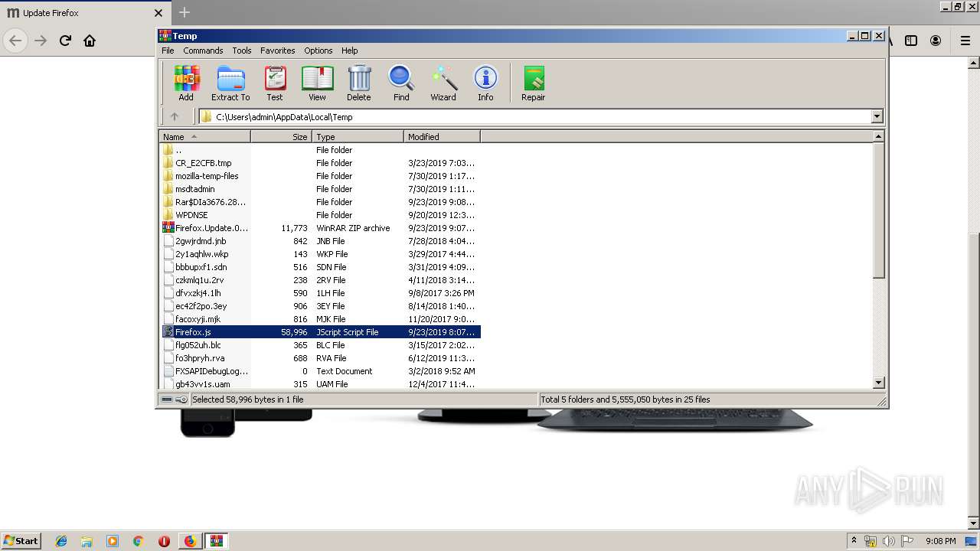Click the taskbar clock showing 9:08 PM
The width and height of the screenshot is (980, 551).
[x=940, y=541]
